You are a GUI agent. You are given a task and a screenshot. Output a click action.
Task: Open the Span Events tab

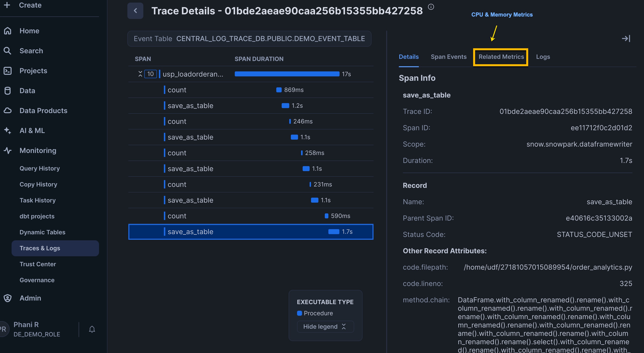pos(449,57)
